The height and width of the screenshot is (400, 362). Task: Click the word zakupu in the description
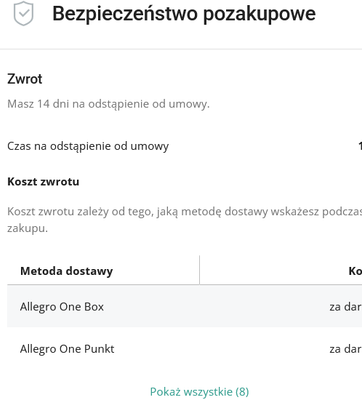[x=27, y=229]
